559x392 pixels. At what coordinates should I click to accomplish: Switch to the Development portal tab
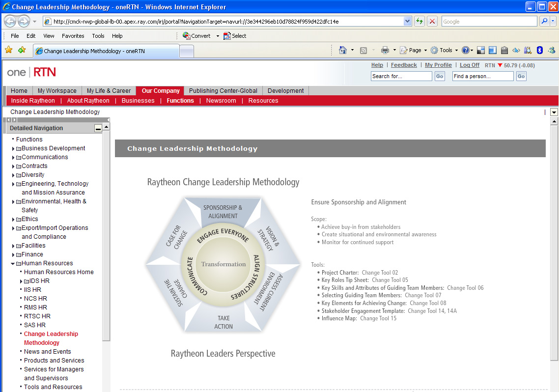pyautogui.click(x=285, y=90)
